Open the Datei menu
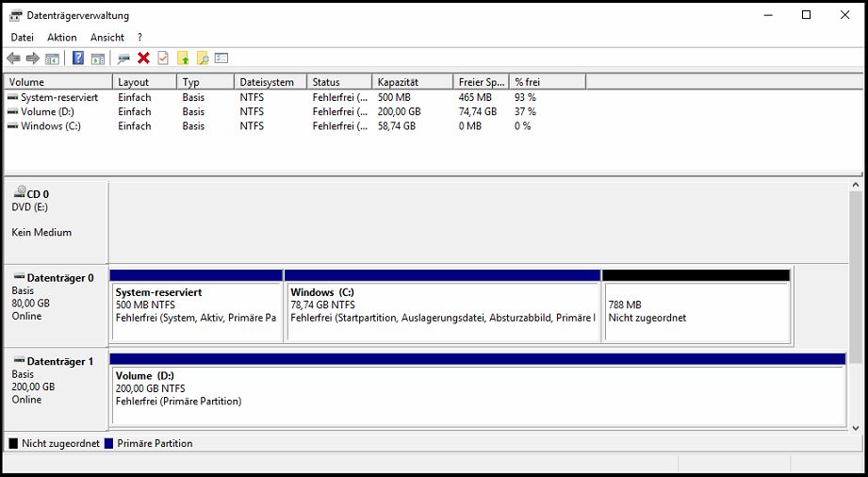Screen dimensions: 868x477 [x=22, y=38]
